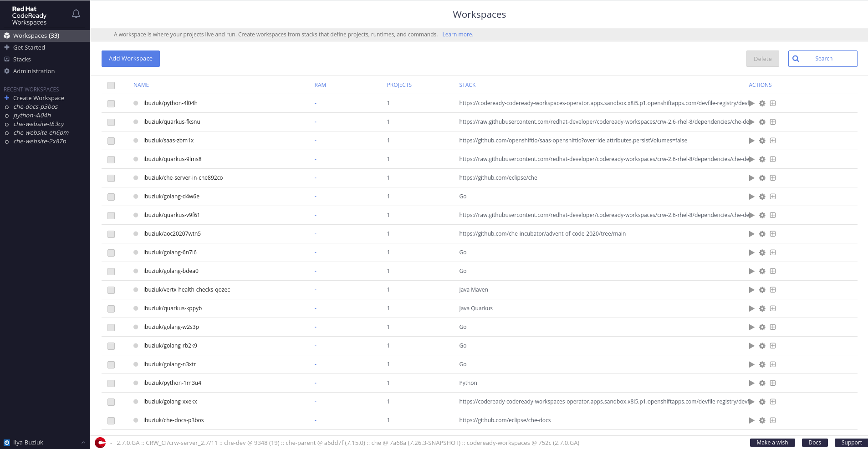Select checkbox for ibuziuk/che-docs-p3bos
This screenshot has width=868, height=449.
coord(111,421)
